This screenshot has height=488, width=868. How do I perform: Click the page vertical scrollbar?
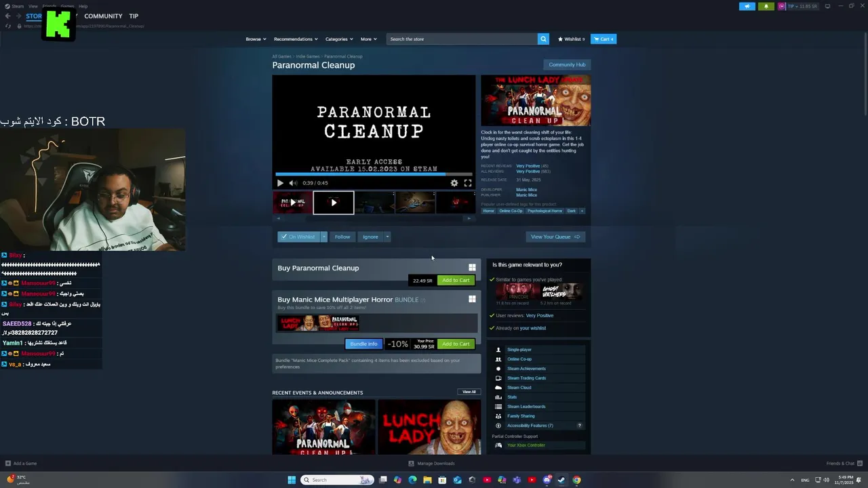point(864,75)
